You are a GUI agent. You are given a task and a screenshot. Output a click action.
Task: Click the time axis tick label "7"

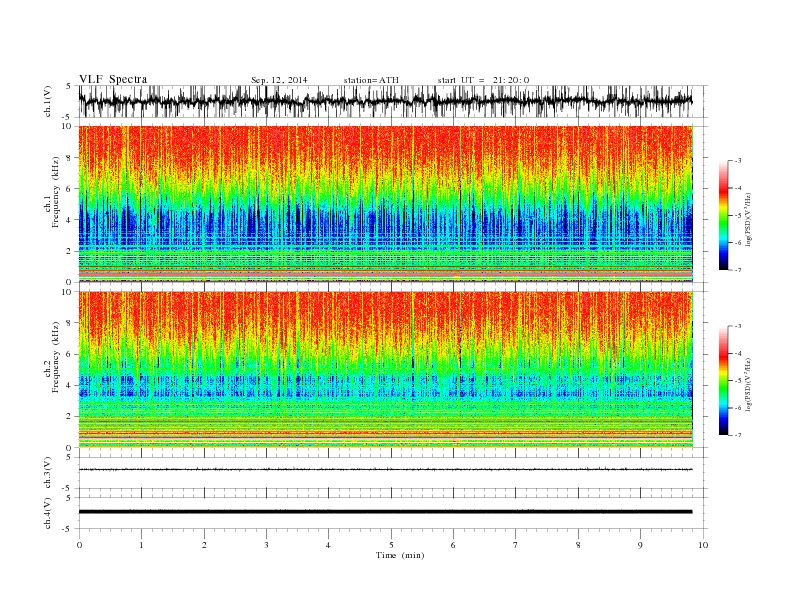516,545
